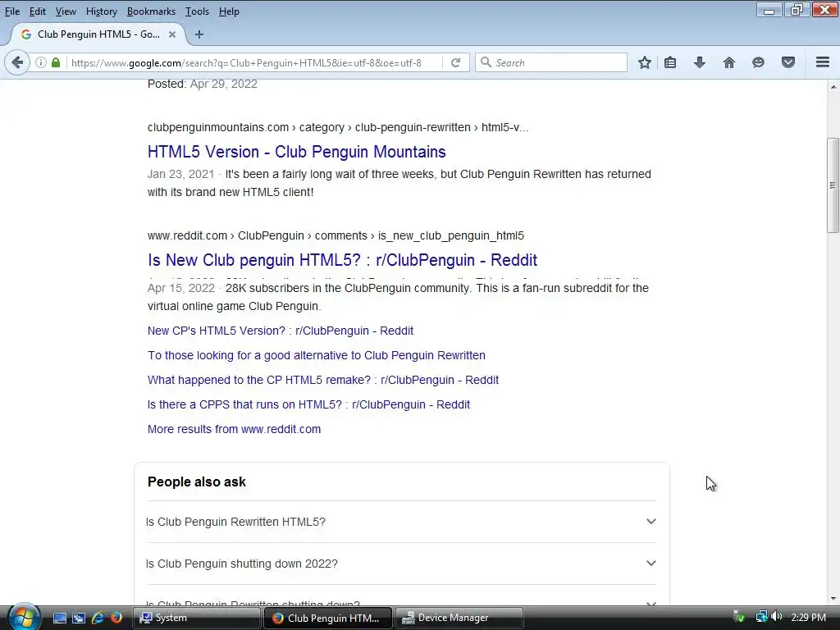Click Switch between windows quick launch icon

[x=79, y=618]
